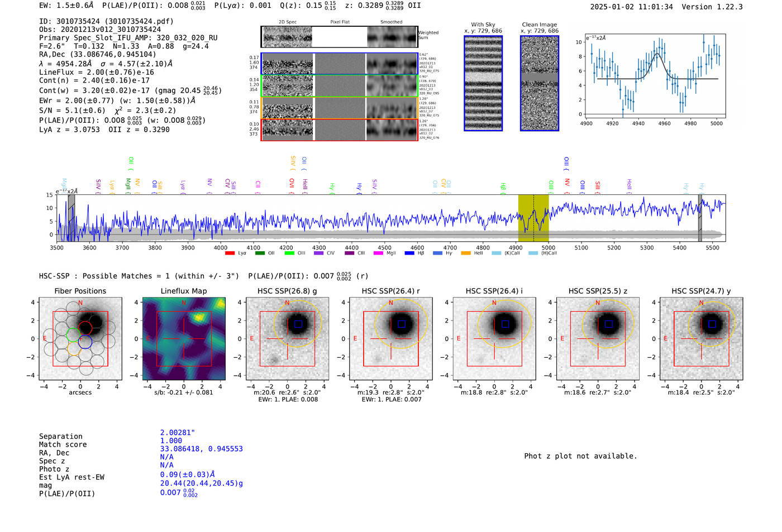Select the HSC SSP(25.5) z band image
The image size is (782, 532).
pyautogui.click(x=598, y=338)
